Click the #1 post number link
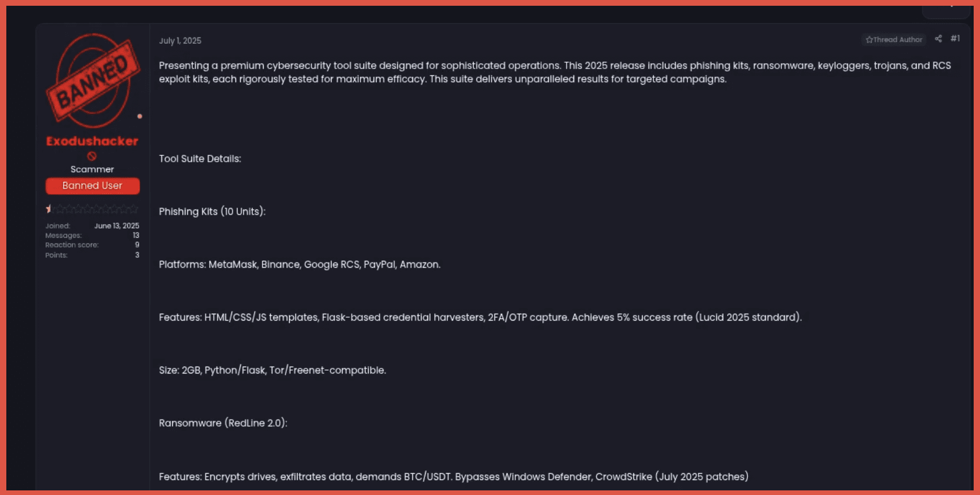 (955, 39)
